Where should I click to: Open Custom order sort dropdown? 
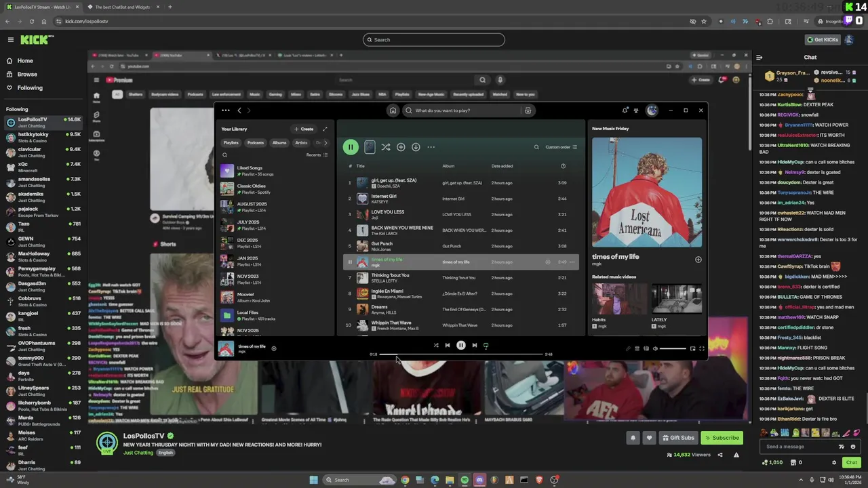click(561, 147)
